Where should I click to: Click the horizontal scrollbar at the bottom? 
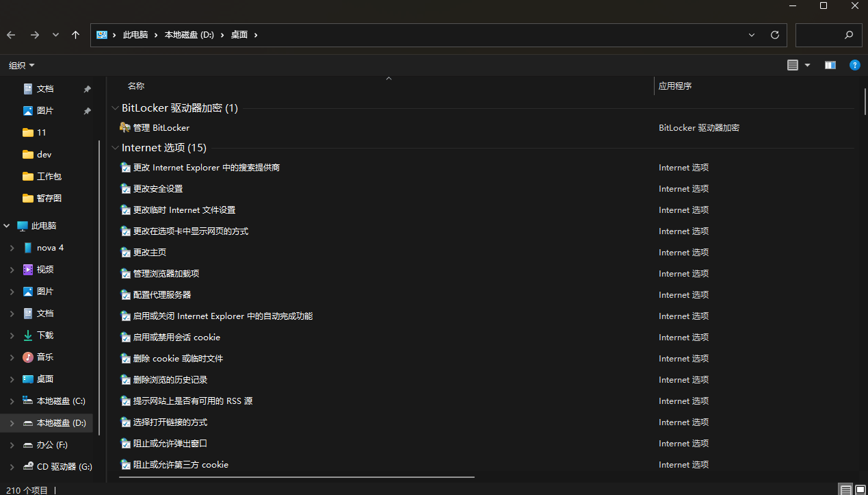(x=296, y=477)
